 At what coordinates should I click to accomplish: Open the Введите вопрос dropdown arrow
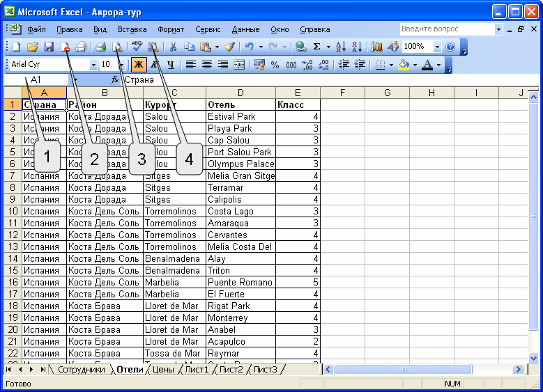498,29
